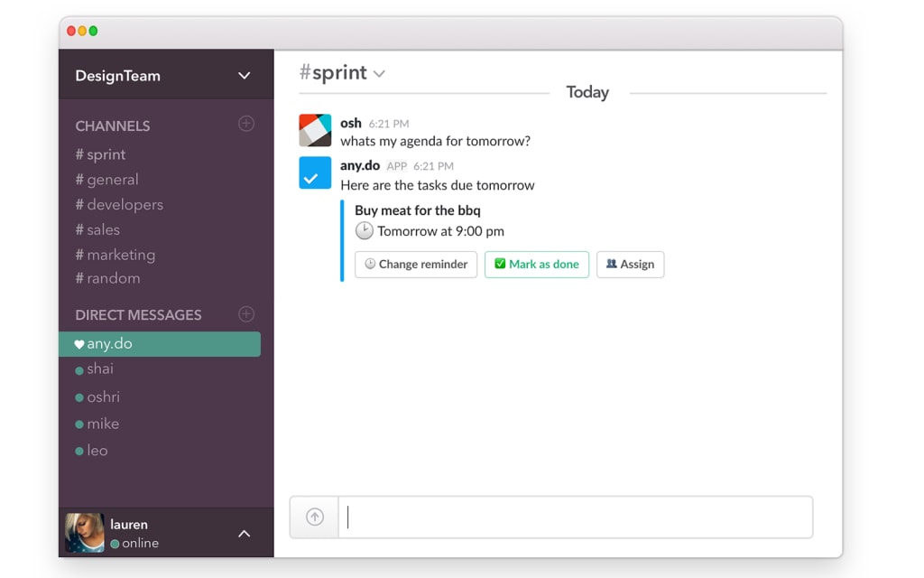Open osh's avatar in the chat

(315, 130)
